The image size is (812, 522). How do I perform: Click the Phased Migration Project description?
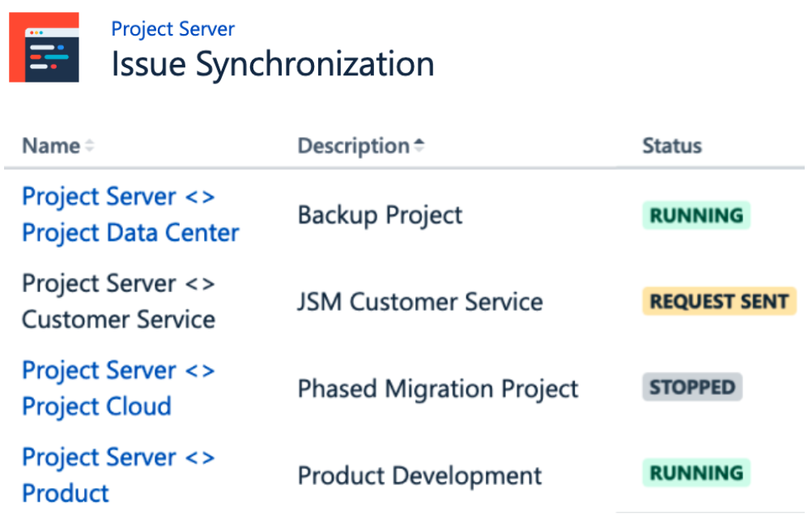point(437,388)
